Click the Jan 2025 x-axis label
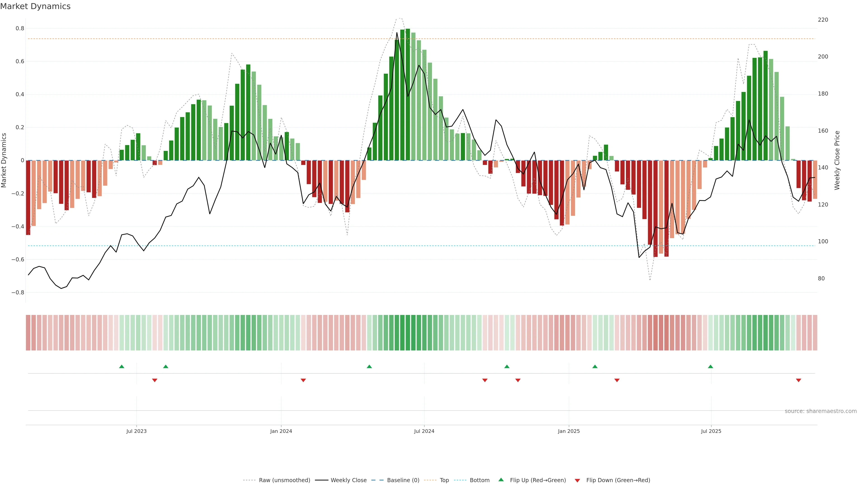868x488 pixels. pos(569,431)
